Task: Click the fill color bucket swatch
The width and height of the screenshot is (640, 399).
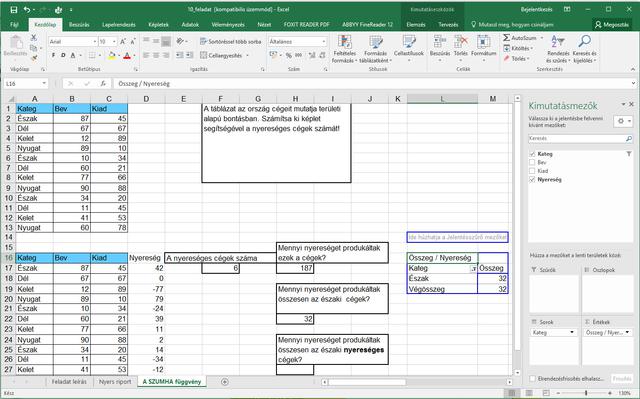Action: [112, 55]
